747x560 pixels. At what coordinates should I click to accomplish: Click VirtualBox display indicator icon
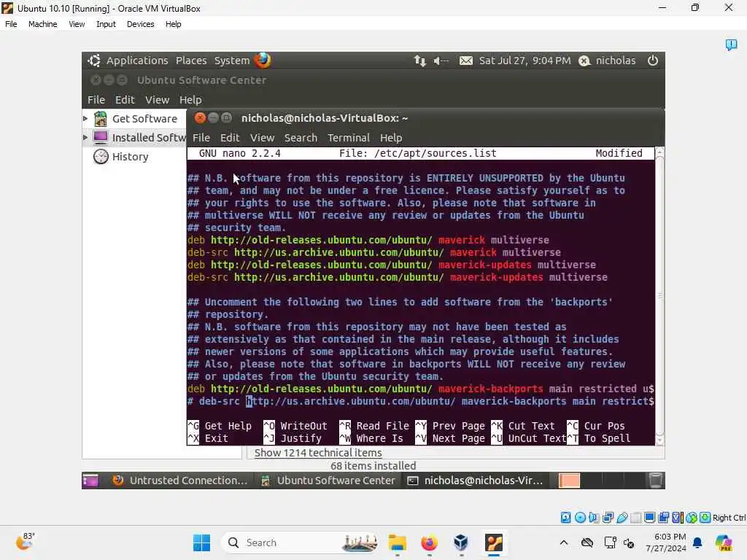pos(649,518)
